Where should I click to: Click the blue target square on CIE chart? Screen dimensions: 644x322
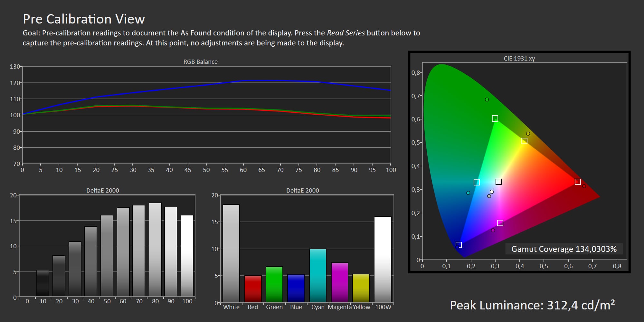coord(459,245)
